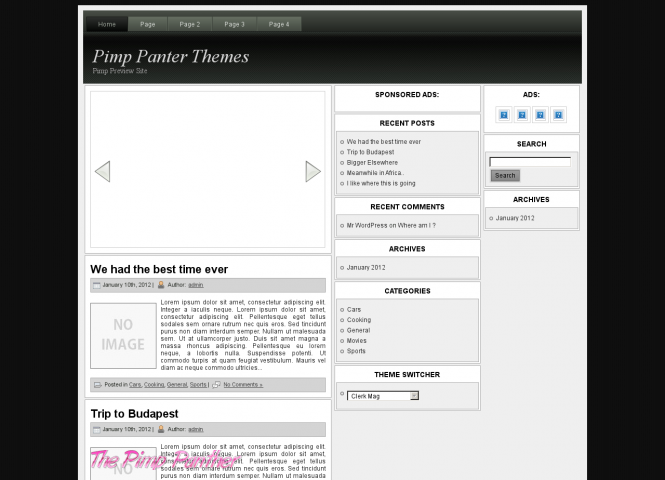Click the No Image thumbnail of first post
The image size is (665, 480).
(123, 335)
